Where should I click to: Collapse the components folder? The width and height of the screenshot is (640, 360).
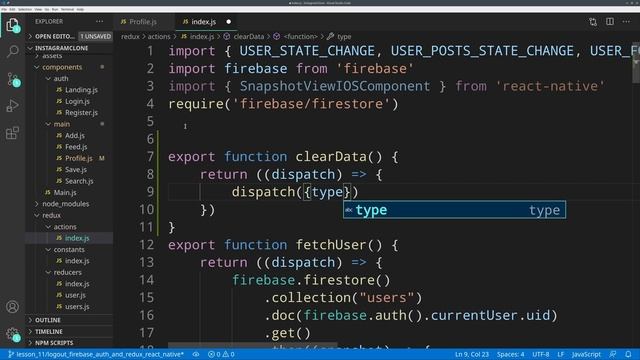pyautogui.click(x=62, y=67)
